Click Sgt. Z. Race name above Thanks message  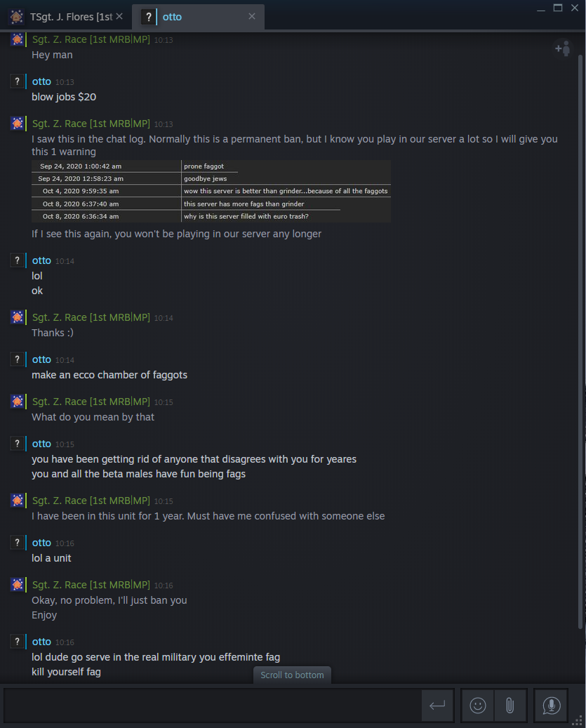[91, 317]
